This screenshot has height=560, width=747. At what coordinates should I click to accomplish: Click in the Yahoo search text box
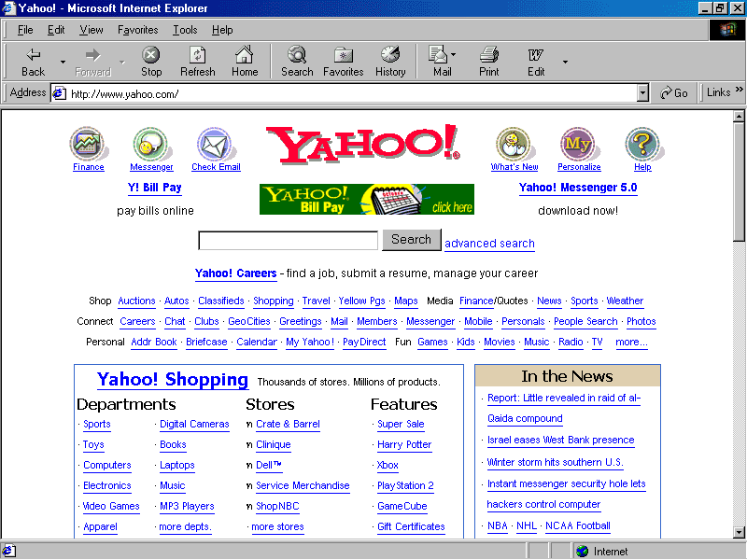point(288,241)
